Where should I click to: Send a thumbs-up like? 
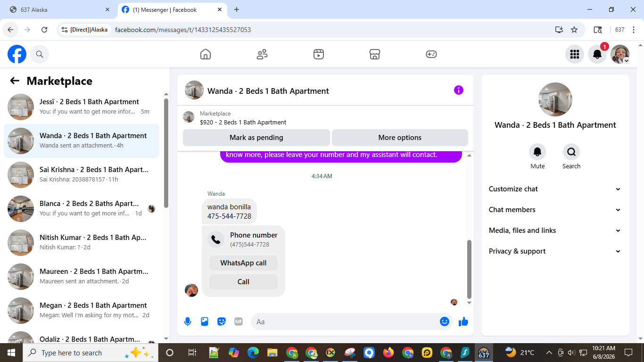[x=463, y=321]
